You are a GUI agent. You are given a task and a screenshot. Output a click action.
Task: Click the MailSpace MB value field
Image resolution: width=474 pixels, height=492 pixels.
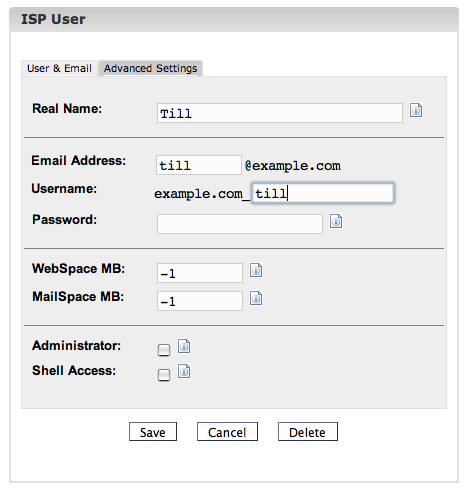(200, 301)
